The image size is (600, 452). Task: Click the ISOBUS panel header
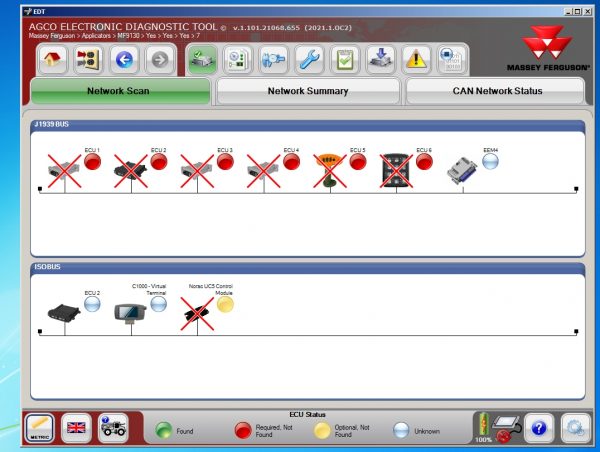tap(308, 267)
